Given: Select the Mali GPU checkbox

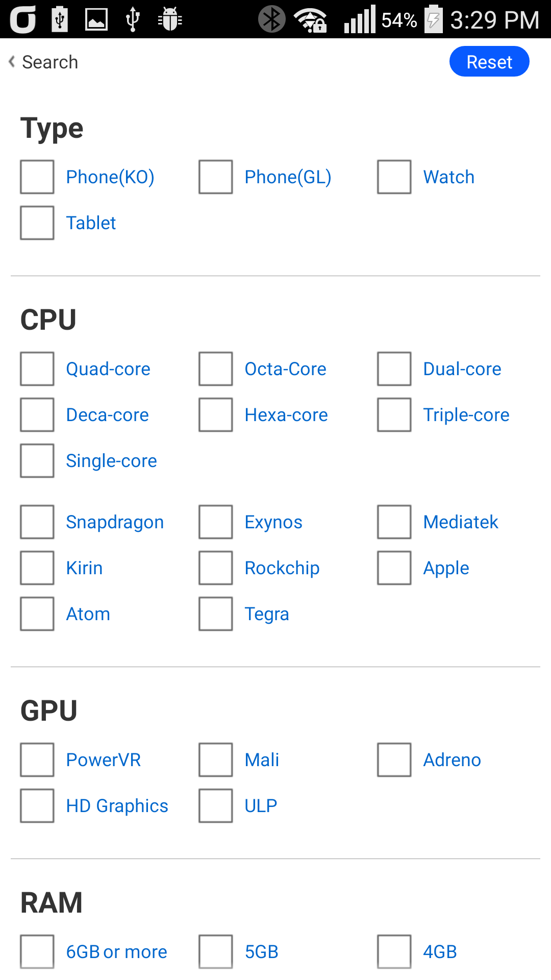Looking at the screenshot, I should 216,760.
